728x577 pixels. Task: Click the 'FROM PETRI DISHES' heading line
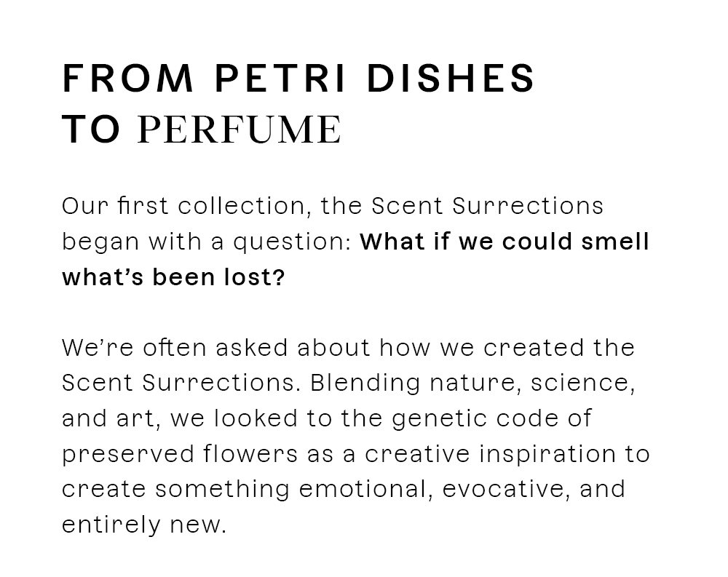[x=298, y=79]
